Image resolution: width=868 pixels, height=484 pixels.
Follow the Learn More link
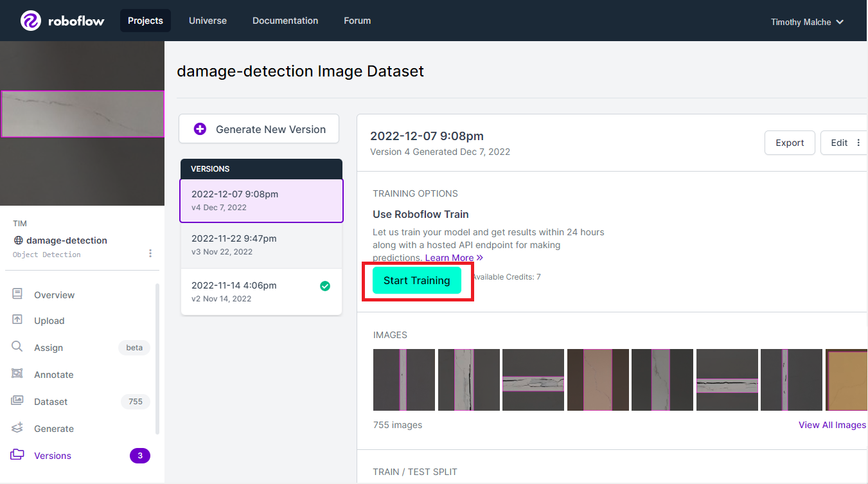coord(454,258)
